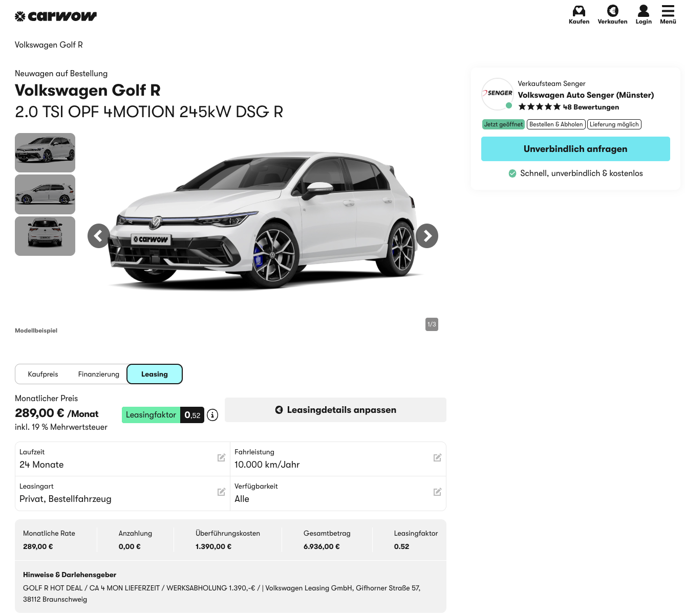This screenshot has width=685, height=616.
Task: Click Unverbindlich anfragen button
Action: [x=575, y=149]
